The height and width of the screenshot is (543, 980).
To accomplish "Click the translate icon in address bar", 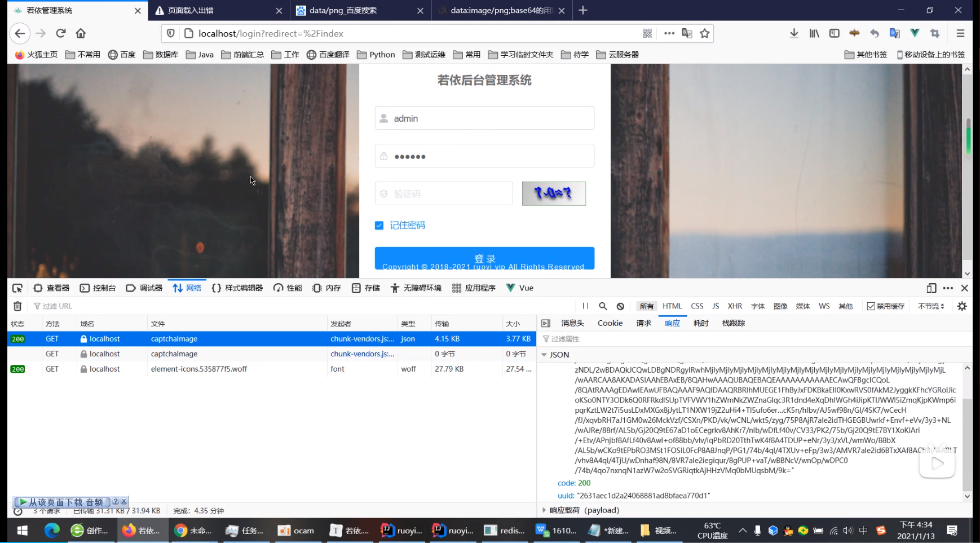I will [x=687, y=33].
